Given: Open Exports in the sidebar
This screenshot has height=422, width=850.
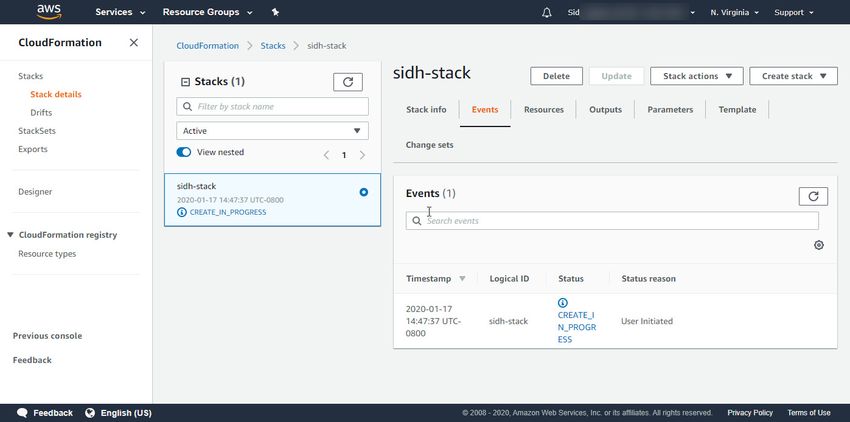Looking at the screenshot, I should pos(33,149).
